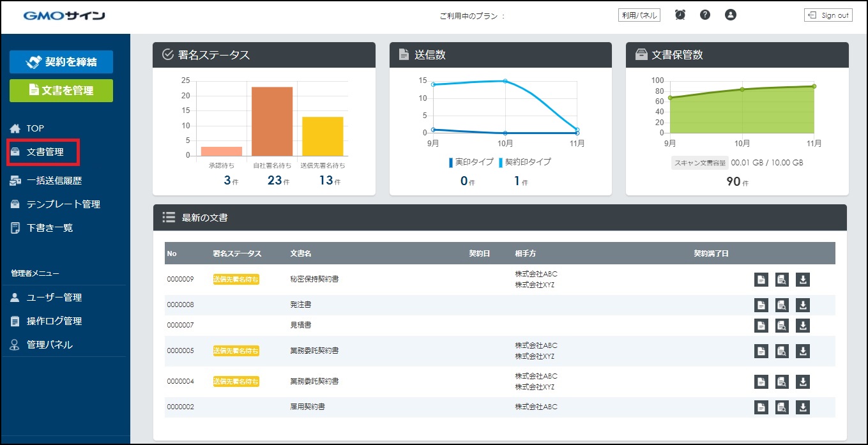
Task: Click preview icon for document 0000005
Action: [x=782, y=351]
